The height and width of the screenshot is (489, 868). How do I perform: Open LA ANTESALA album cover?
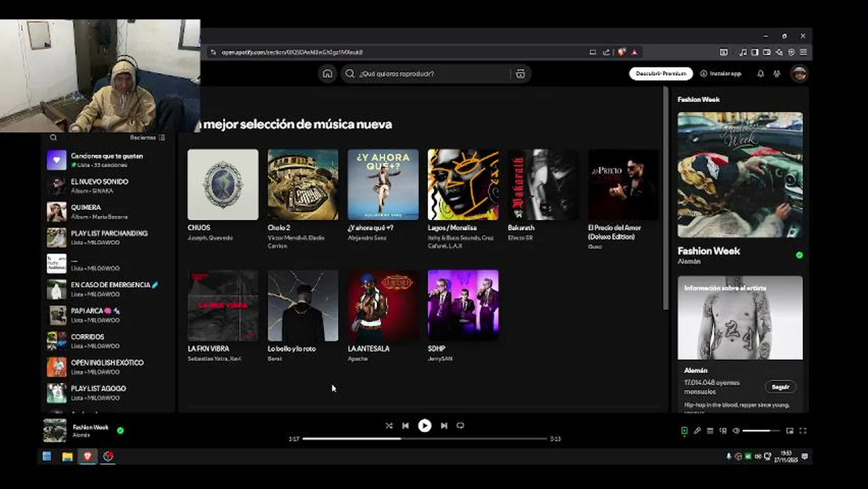pos(383,306)
